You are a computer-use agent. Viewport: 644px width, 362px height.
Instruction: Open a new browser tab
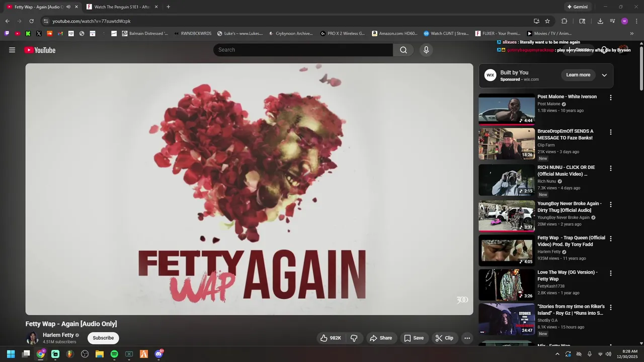click(x=168, y=7)
